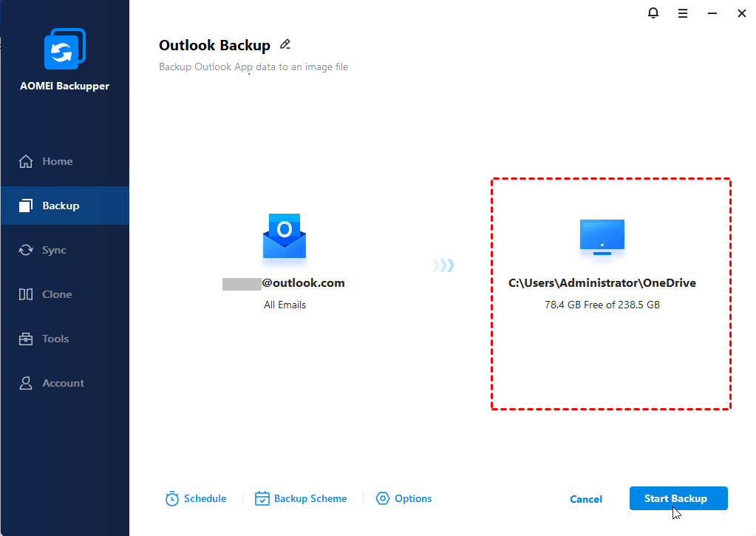Click the Cancel link
The image size is (756, 536).
coord(586,499)
